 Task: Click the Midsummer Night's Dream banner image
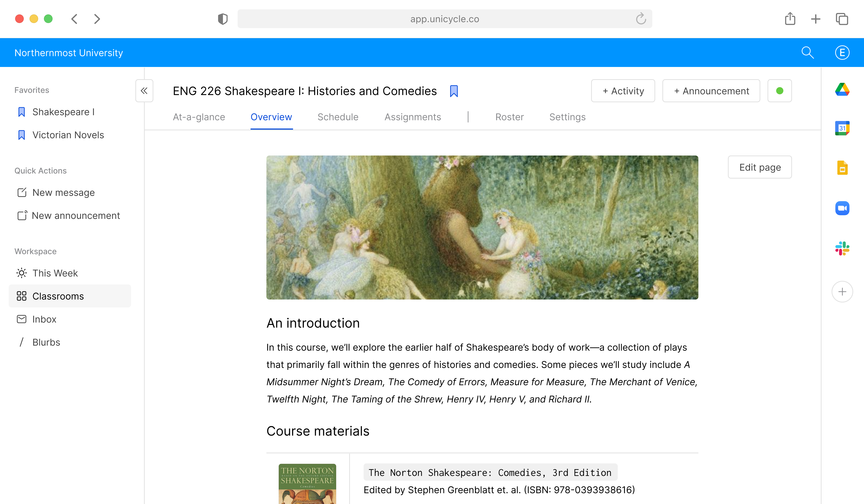482,228
